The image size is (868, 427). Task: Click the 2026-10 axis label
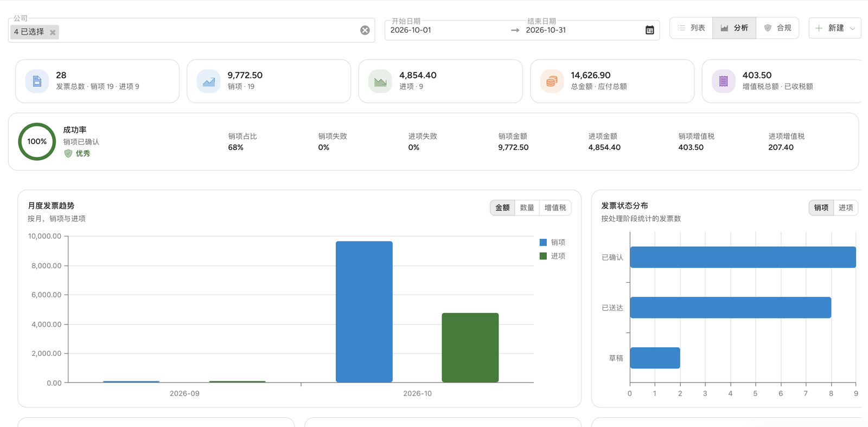pyautogui.click(x=417, y=393)
